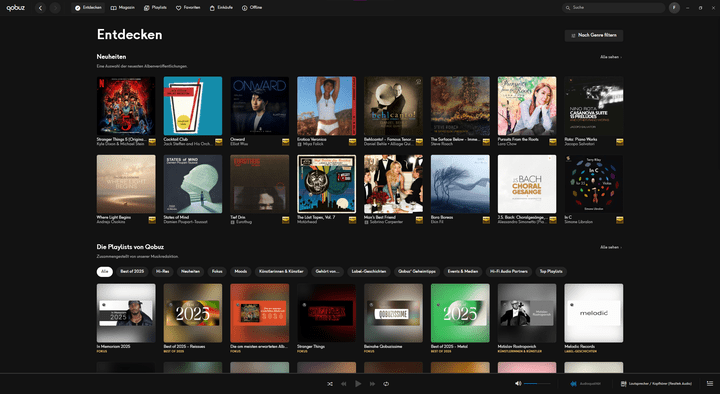Click Alle sehen for Neuheiten
This screenshot has height=394, width=720.
(x=611, y=57)
